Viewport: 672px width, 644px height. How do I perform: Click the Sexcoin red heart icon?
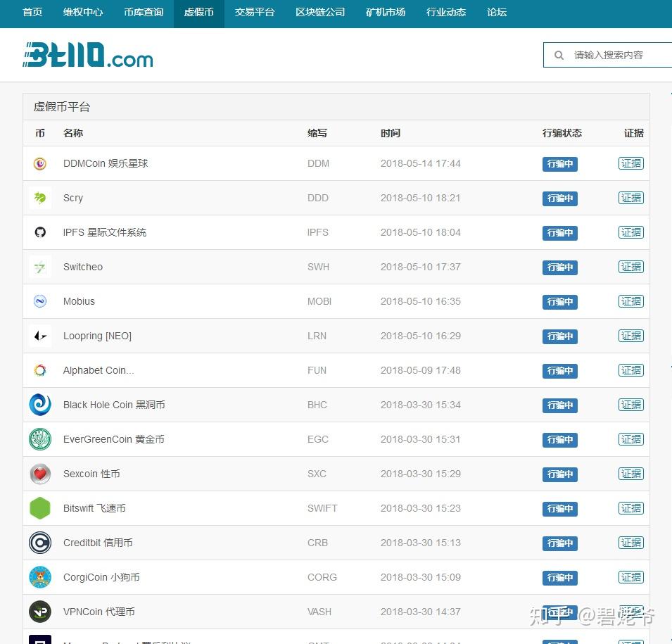[x=40, y=474]
